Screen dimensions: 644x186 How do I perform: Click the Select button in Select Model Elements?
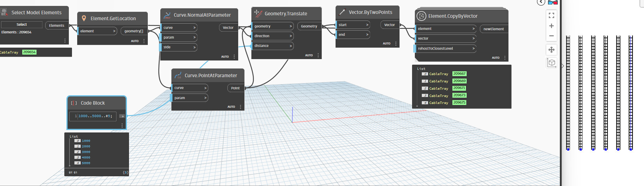[x=22, y=25]
